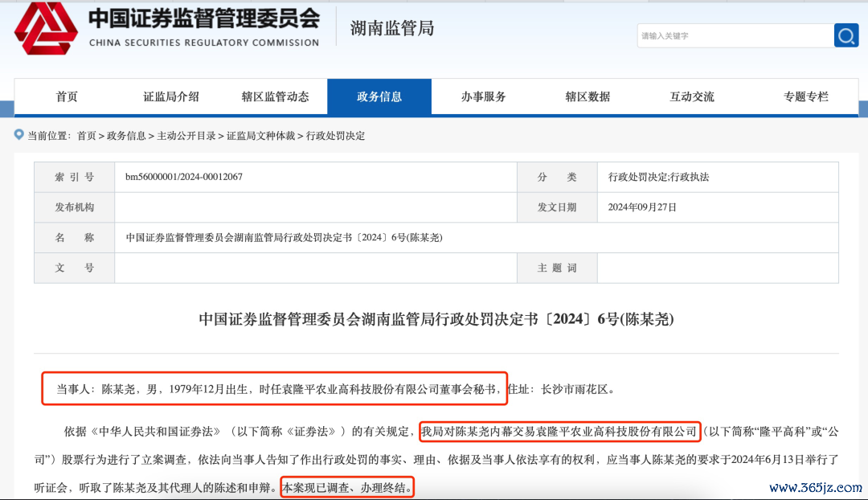Switch to the 辖区监管动态 tab

[275, 97]
